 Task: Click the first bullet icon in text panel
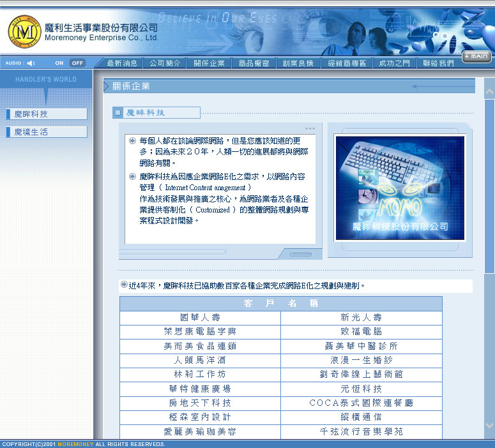133,140
